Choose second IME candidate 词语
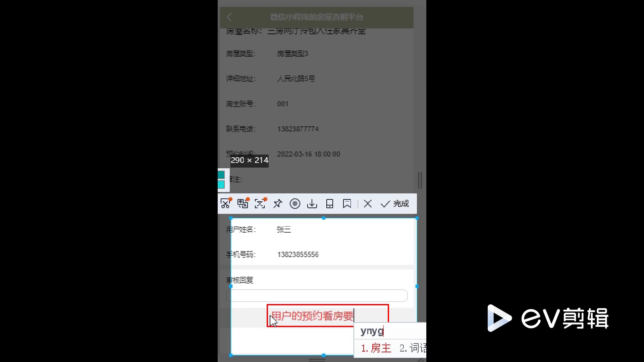 413,348
